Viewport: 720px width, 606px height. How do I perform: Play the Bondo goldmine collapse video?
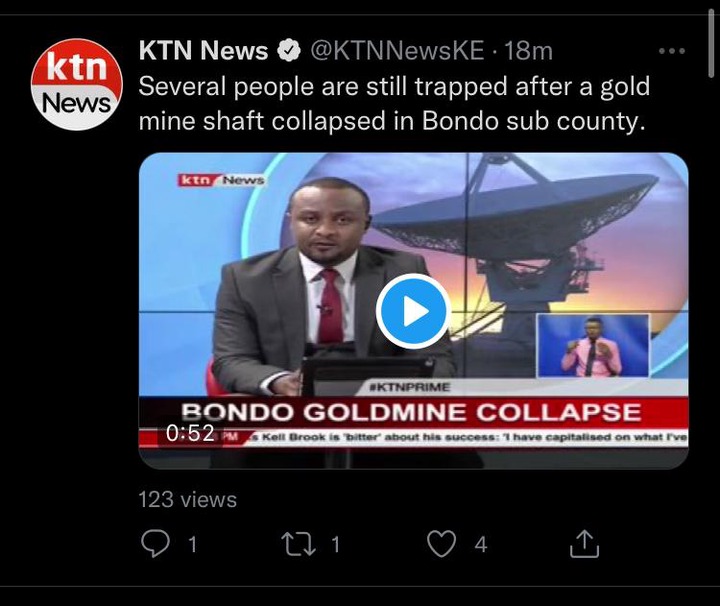click(x=413, y=311)
